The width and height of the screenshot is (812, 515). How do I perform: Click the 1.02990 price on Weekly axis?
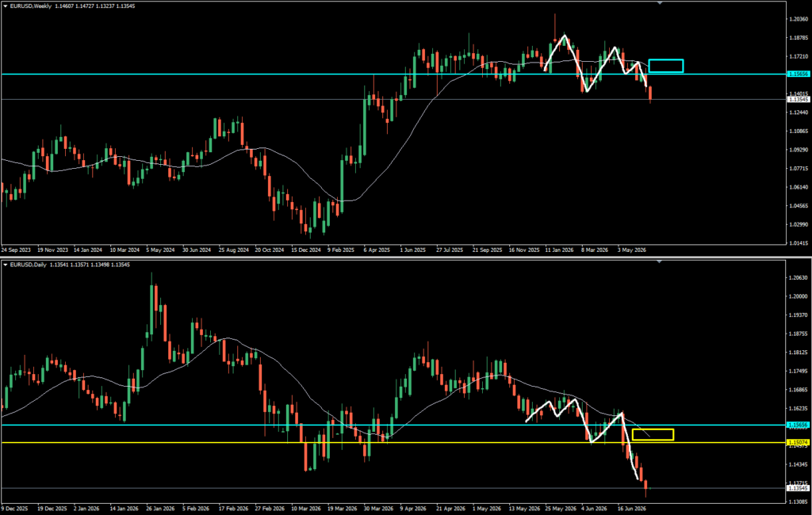(799, 224)
